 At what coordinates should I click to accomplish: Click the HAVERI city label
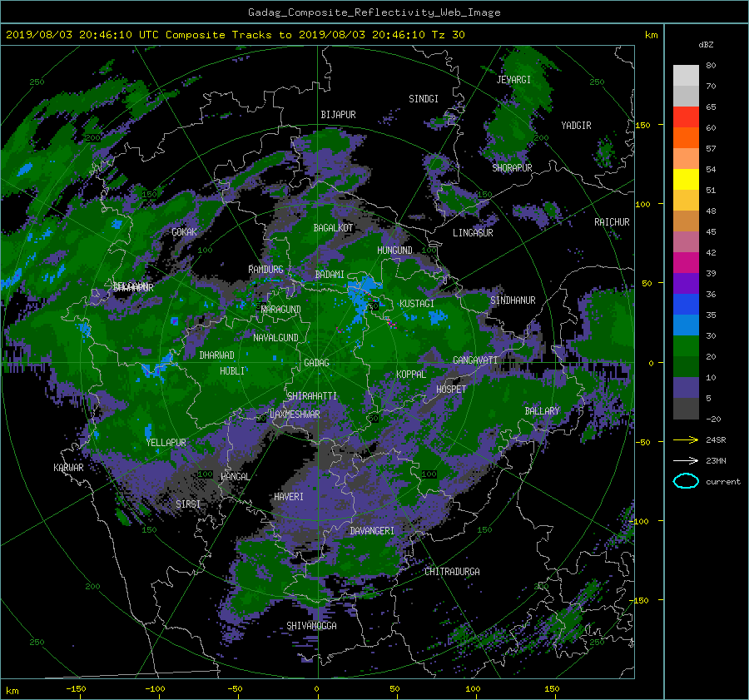point(289,497)
